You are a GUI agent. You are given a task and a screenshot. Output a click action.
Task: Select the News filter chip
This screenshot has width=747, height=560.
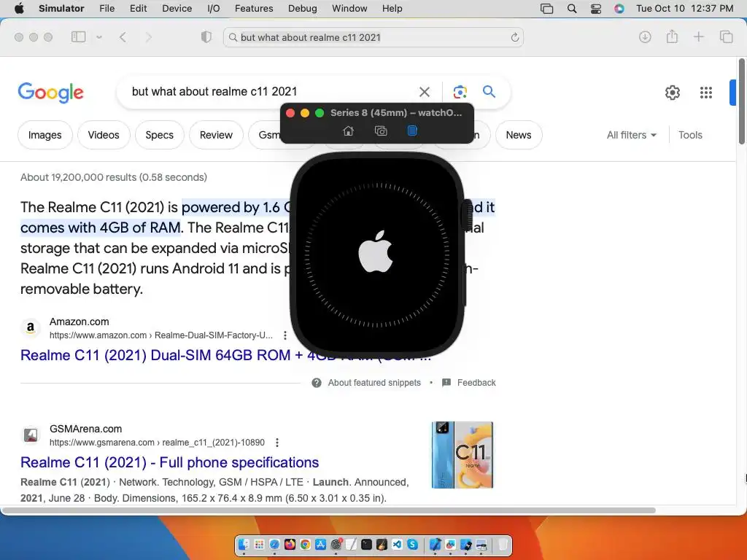pos(519,135)
